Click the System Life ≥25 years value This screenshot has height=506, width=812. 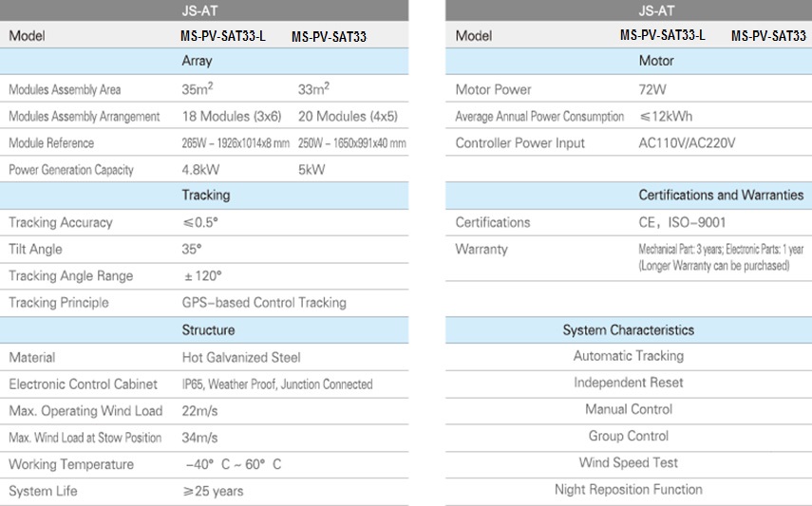(213, 491)
